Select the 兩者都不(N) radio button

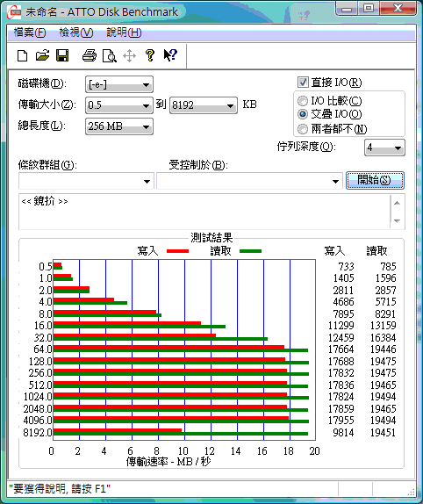point(302,129)
